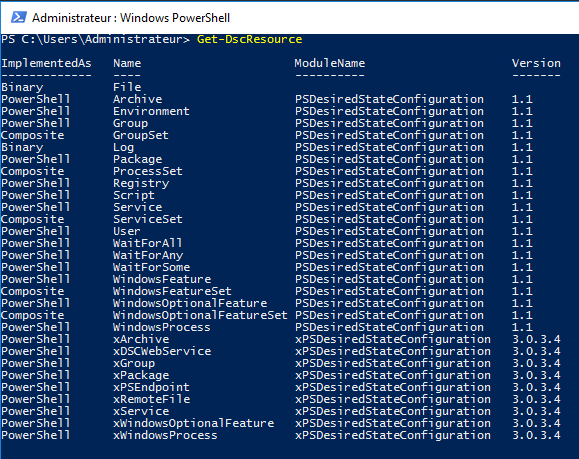Viewport: 579px width, 459px height.
Task: Select the resource name xPackage
Action: (x=141, y=375)
